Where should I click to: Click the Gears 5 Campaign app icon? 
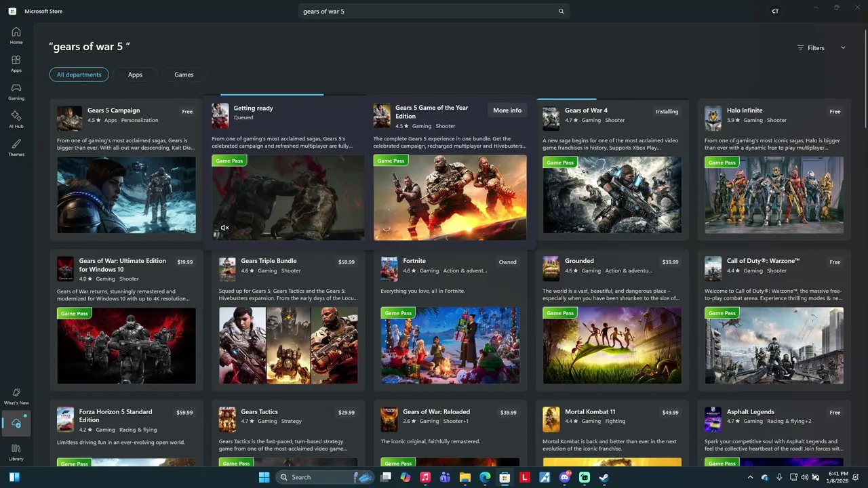69,118
